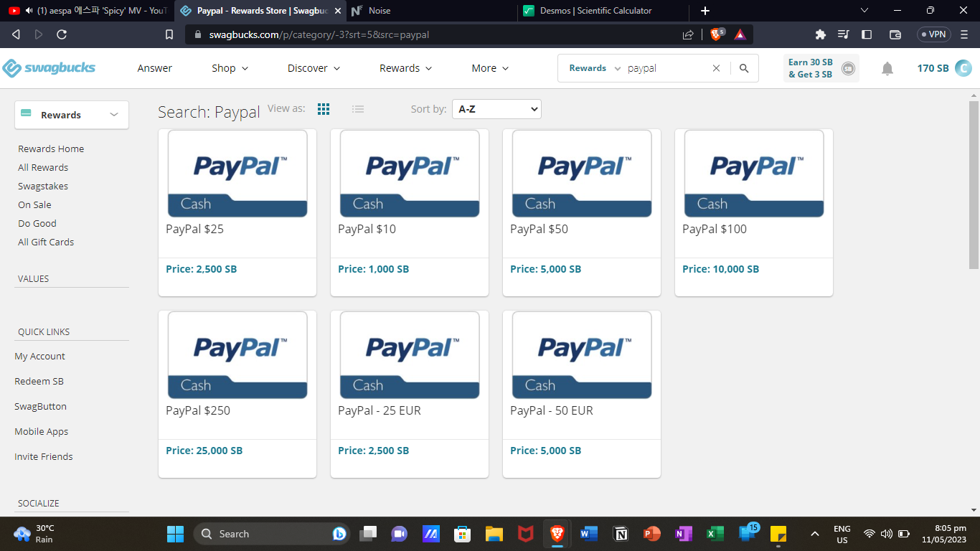Open the browser extensions puzzle icon
This screenshot has height=551, width=980.
pos(821,34)
